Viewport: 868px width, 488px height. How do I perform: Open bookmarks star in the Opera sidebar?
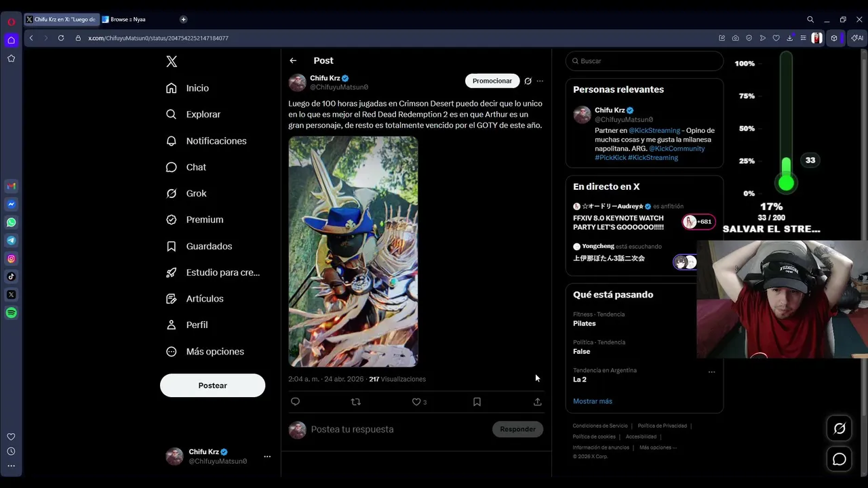[x=11, y=58]
